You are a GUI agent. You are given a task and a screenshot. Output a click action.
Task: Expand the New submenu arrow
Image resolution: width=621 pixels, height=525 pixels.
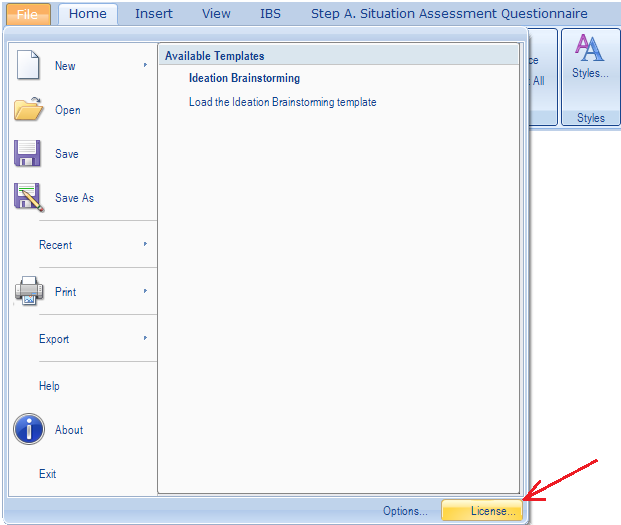pyautogui.click(x=145, y=66)
